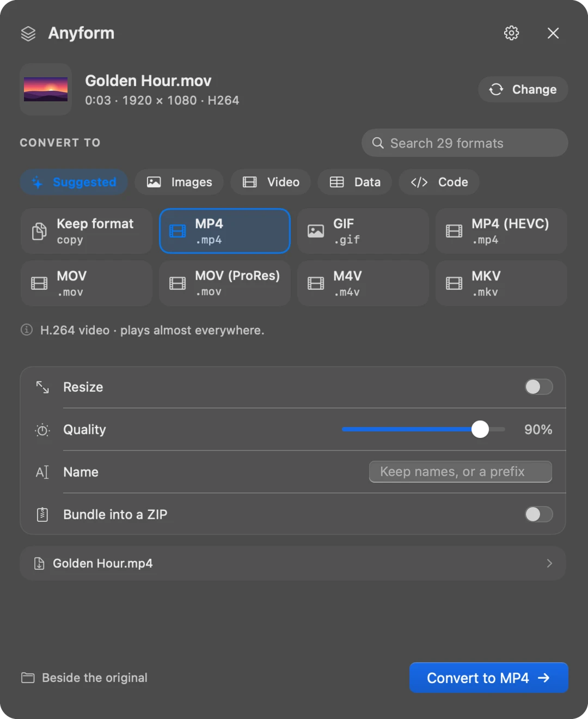
Task: Click the picture icon on Images tab
Action: (154, 182)
